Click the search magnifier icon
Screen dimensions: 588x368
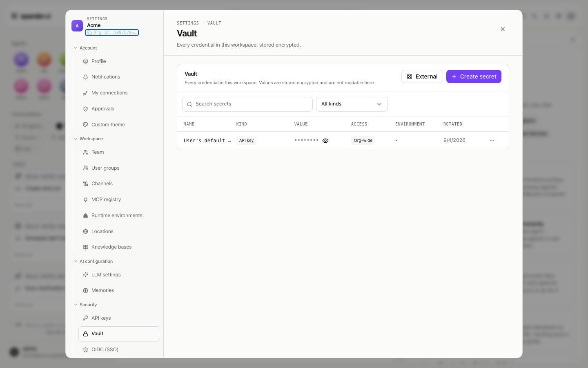point(189,104)
